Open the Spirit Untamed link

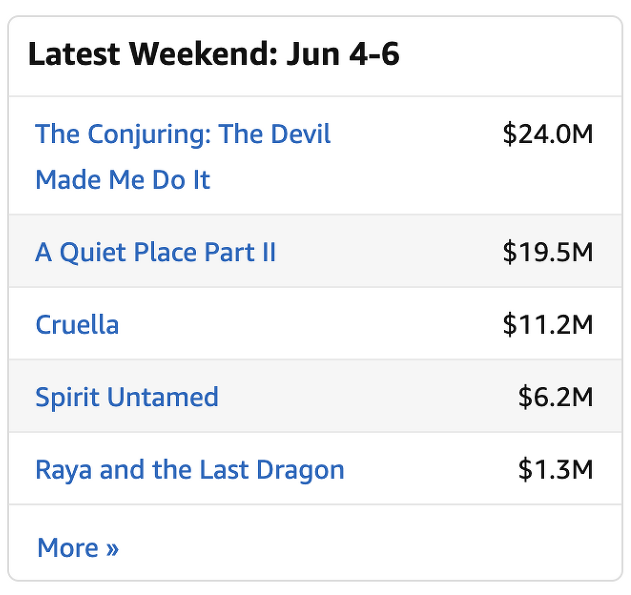[x=126, y=397]
